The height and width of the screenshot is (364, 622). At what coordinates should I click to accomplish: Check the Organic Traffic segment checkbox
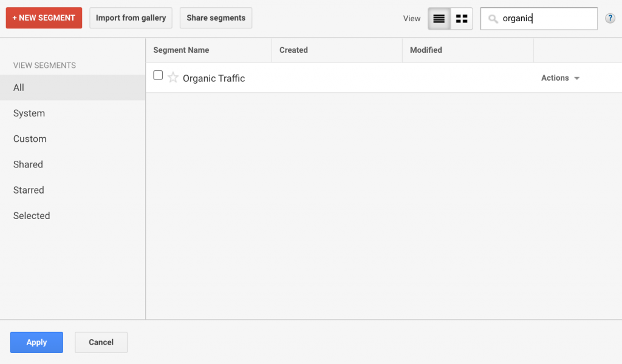(x=158, y=75)
